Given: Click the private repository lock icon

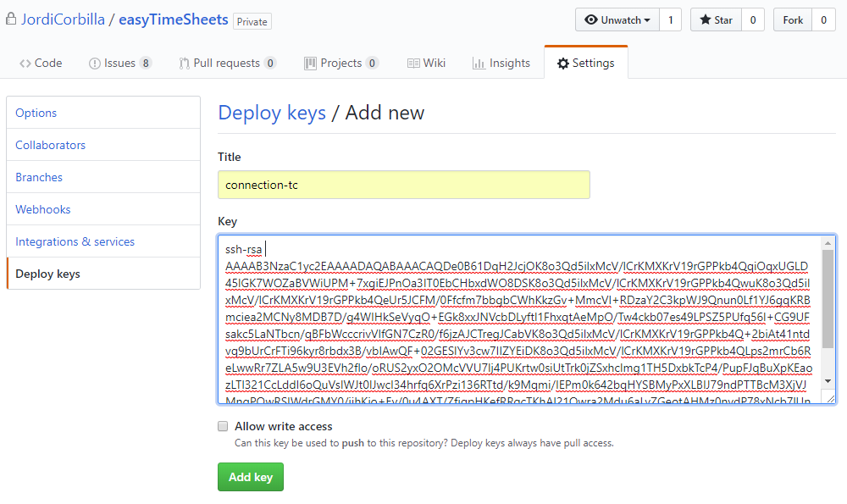Looking at the screenshot, I should pos(11,19).
